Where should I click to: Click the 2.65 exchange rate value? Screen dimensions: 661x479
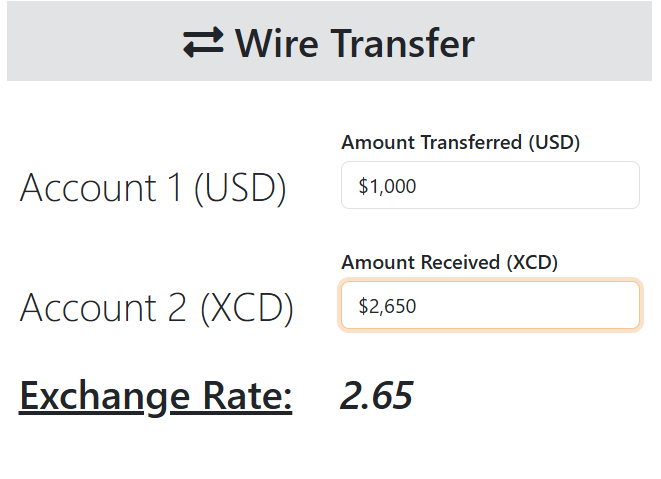[x=376, y=396]
